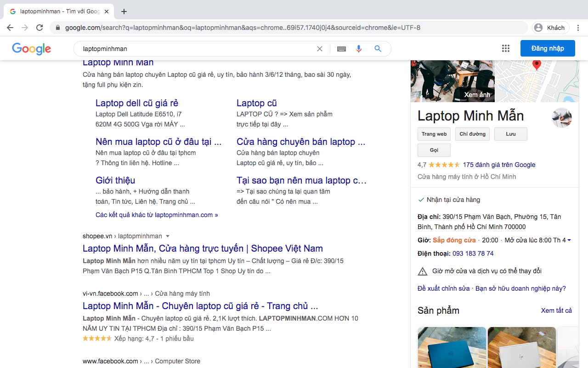Reload the current page

[40, 28]
